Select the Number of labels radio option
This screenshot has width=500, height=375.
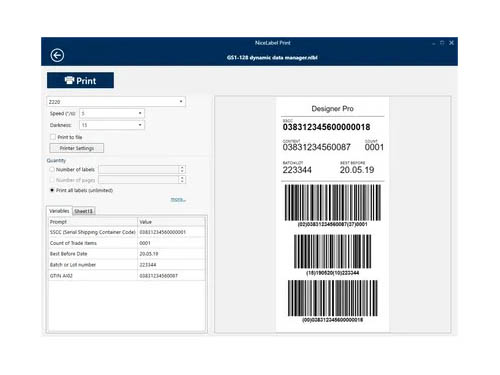tap(52, 169)
